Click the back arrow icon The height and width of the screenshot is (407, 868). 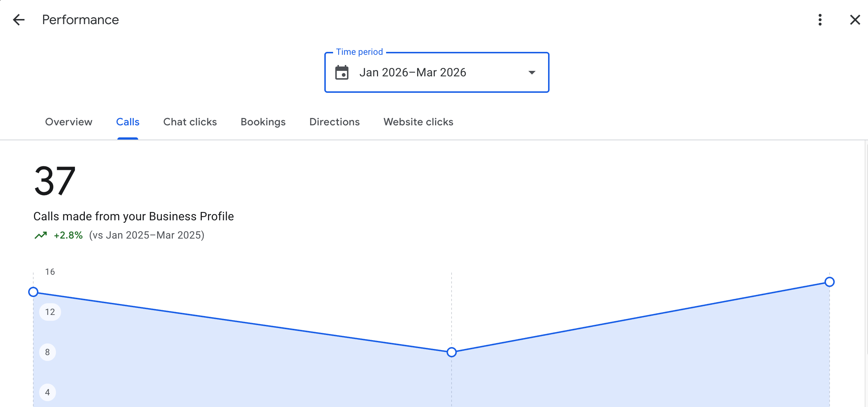(x=19, y=20)
